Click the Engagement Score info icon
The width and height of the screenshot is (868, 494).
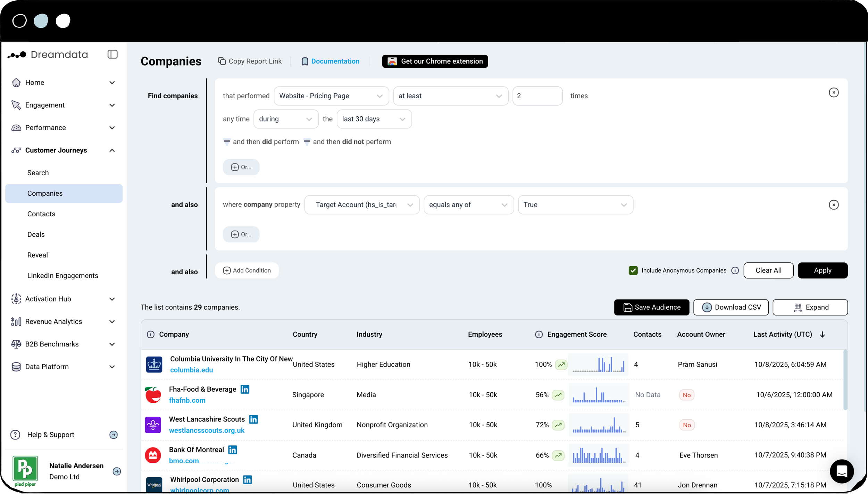(x=539, y=334)
